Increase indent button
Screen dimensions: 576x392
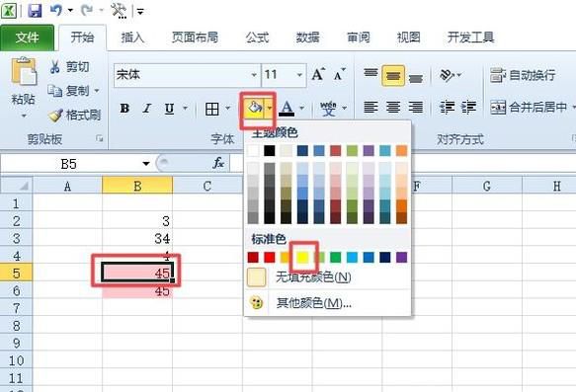coord(468,108)
